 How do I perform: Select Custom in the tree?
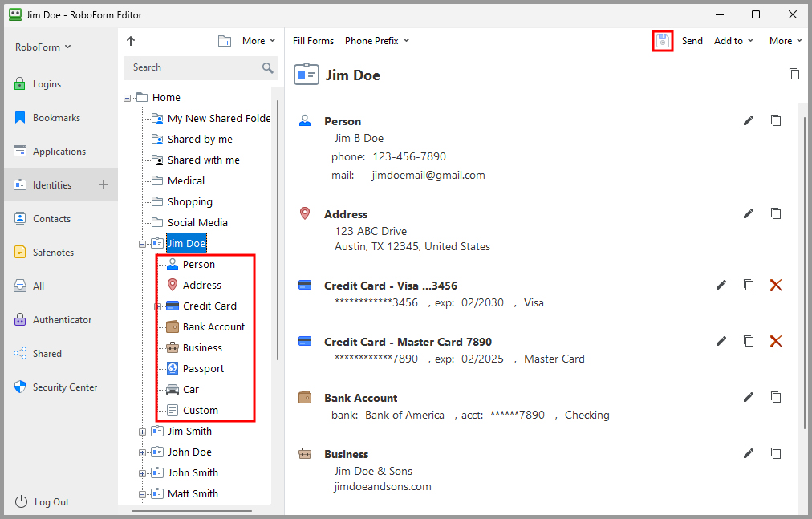tap(192, 410)
